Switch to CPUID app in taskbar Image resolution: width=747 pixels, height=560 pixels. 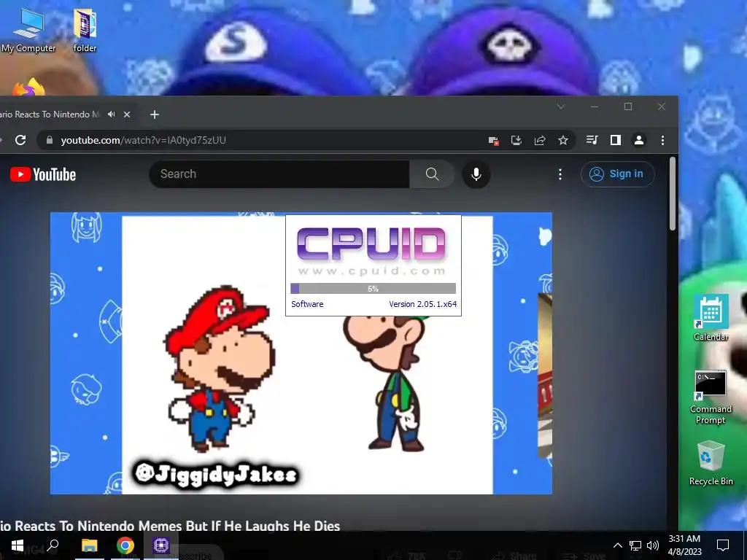tap(161, 545)
